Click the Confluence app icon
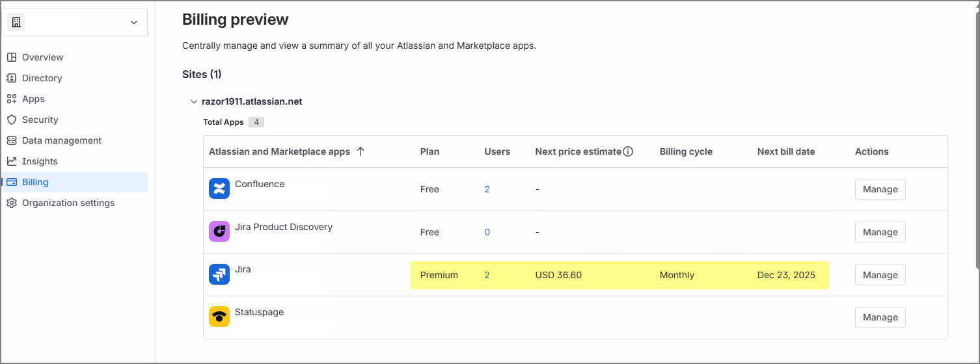The image size is (980, 364). [x=219, y=189]
